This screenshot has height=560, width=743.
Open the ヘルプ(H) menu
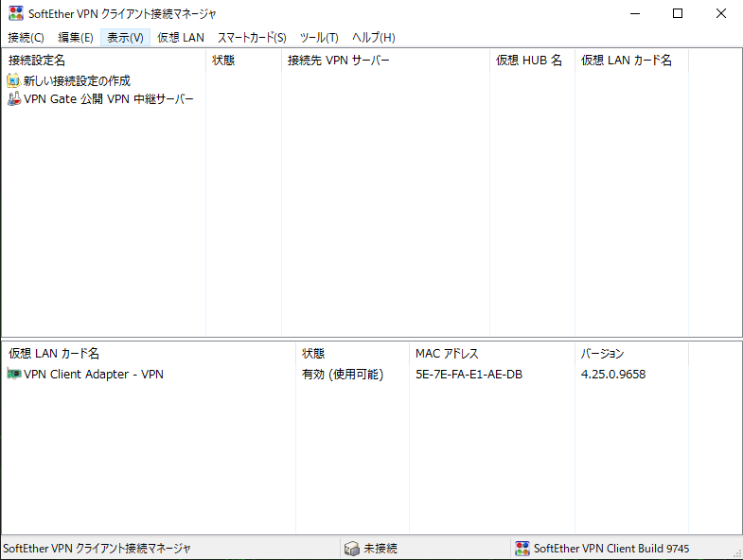pos(373,38)
